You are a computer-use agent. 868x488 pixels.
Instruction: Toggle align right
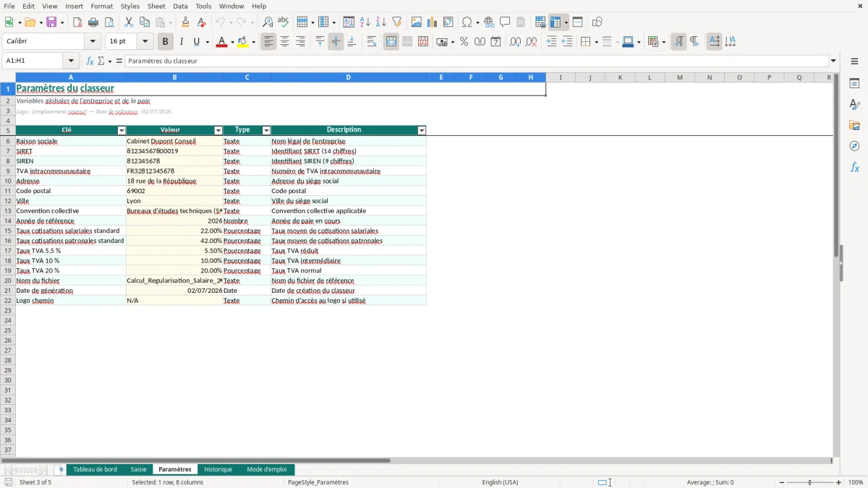300,42
